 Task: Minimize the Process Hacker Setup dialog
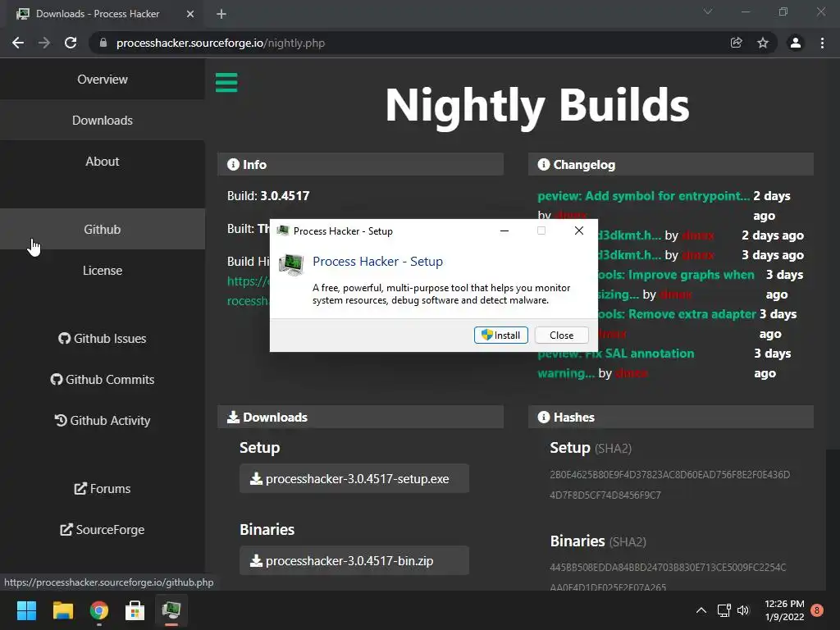(504, 231)
